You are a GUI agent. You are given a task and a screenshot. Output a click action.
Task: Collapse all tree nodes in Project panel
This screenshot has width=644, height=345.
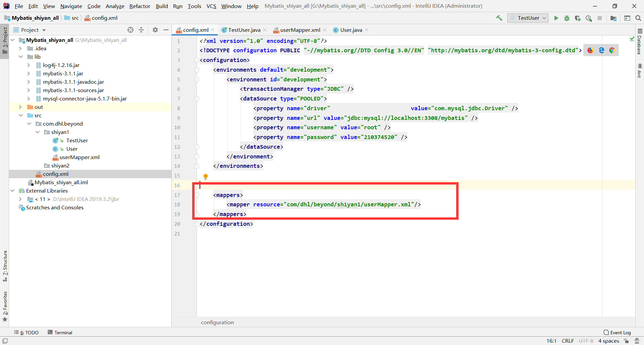(x=141, y=30)
